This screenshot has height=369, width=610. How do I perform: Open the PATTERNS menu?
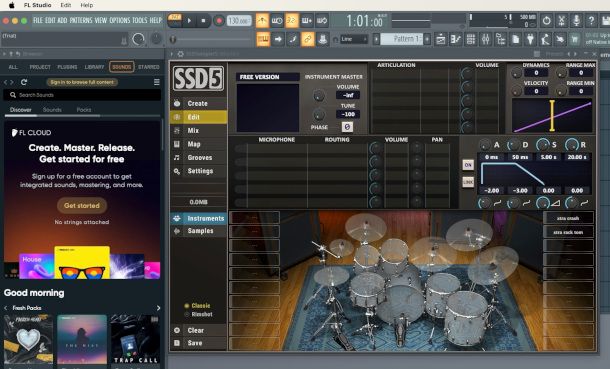[x=81, y=20]
